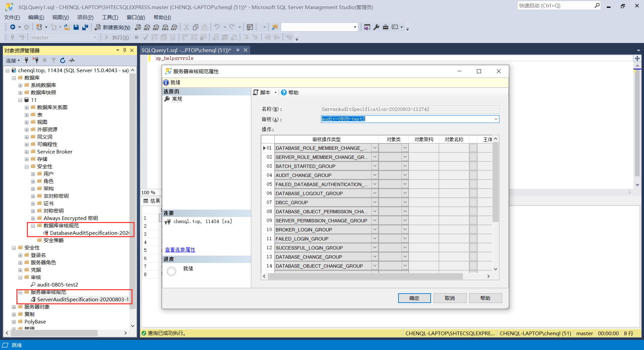
Task: Open a new DAX query
Action: 174,27
